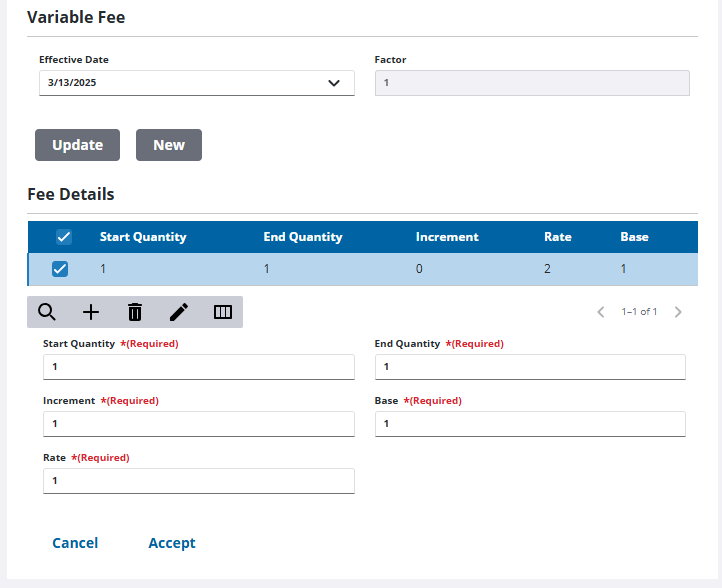Image resolution: width=722 pixels, height=588 pixels.
Task: Sort by Start Quantity column header
Action: [x=143, y=237]
